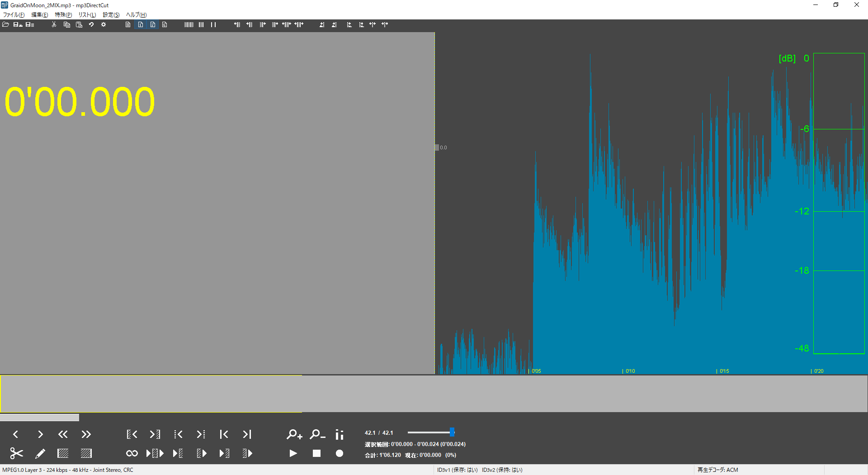Open the ファイル(F) menu

pyautogui.click(x=14, y=15)
